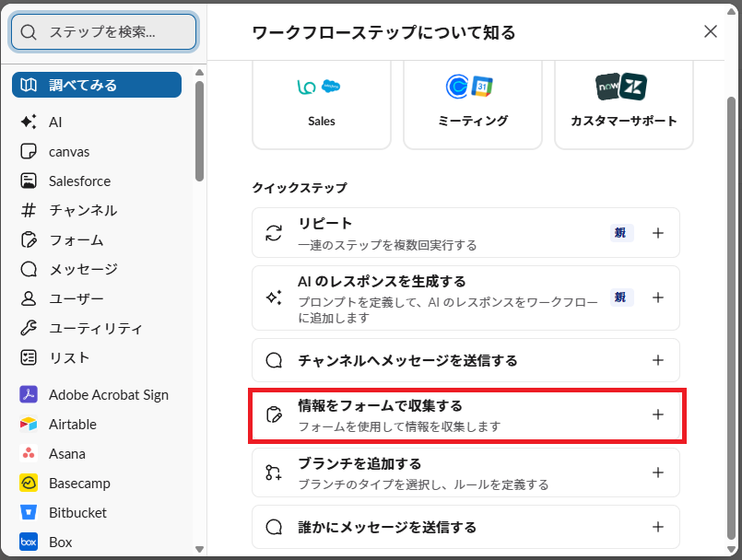Click the sparkle icon of AI response step
This screenshot has width=742, height=560.
click(274, 297)
